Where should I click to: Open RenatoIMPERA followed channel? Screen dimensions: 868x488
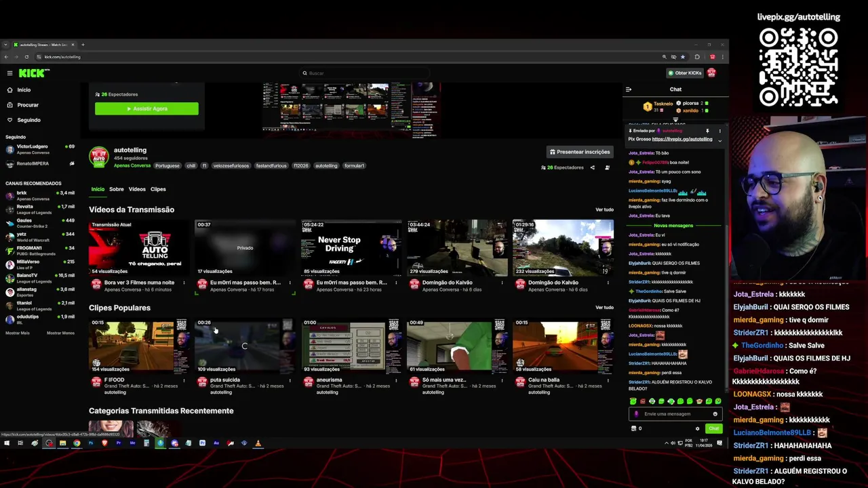(39, 163)
